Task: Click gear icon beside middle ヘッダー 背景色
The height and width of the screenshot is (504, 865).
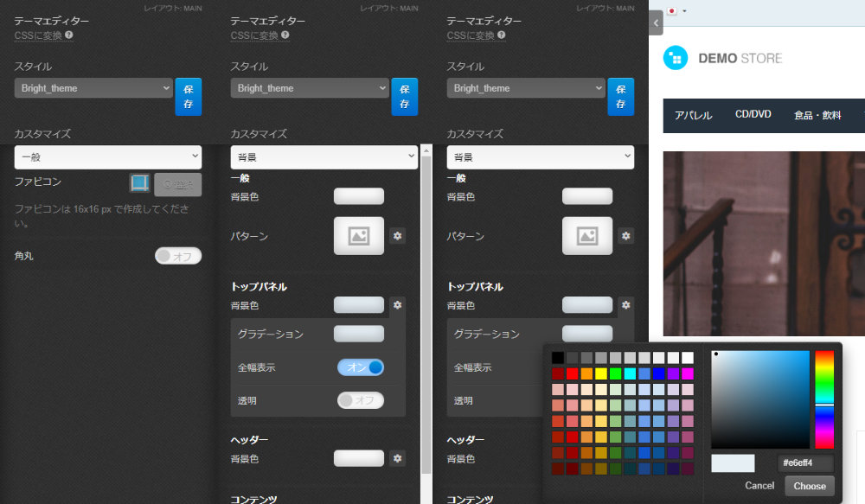Action: coord(397,458)
